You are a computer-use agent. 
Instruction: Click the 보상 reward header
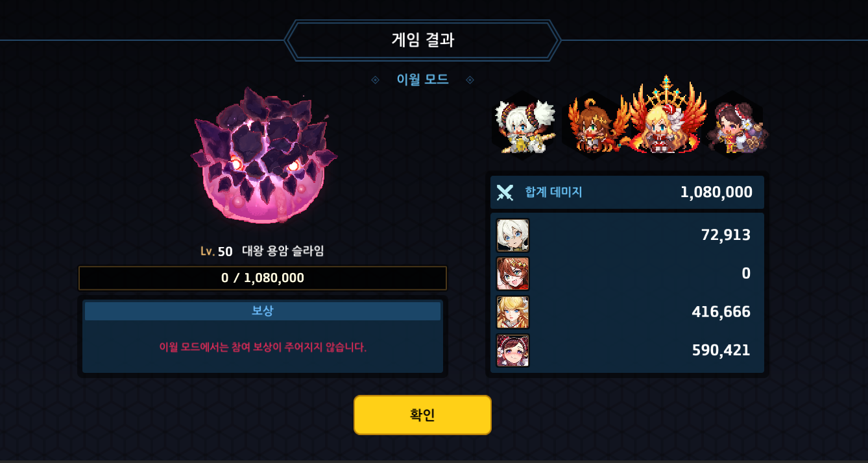pos(263,311)
